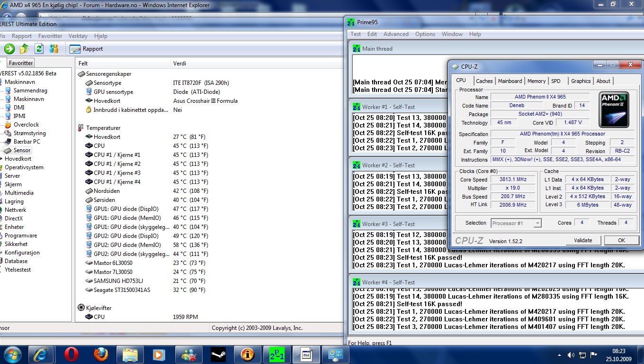Click the volume icon in system tray
This screenshot has height=364, width=644.
[x=571, y=355]
